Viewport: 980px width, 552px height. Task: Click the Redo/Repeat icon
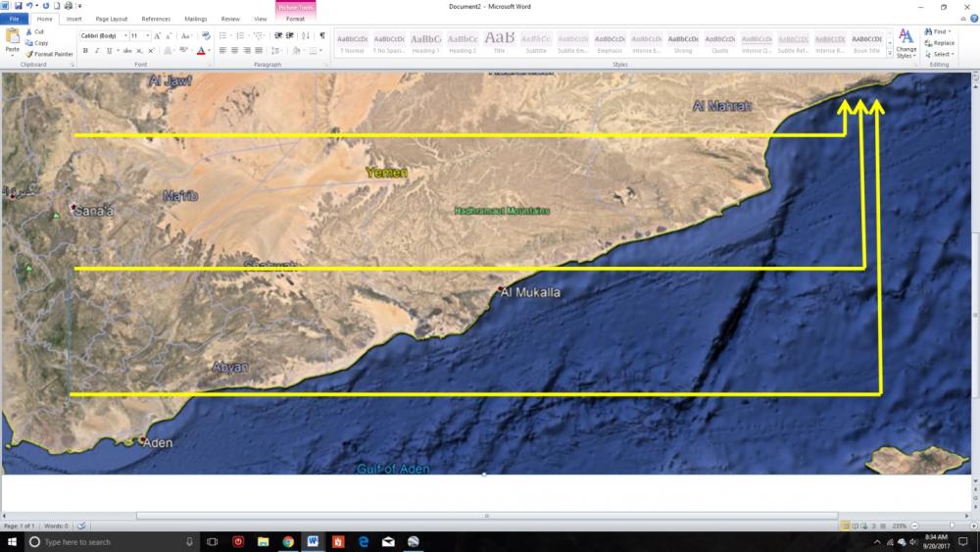(x=46, y=6)
